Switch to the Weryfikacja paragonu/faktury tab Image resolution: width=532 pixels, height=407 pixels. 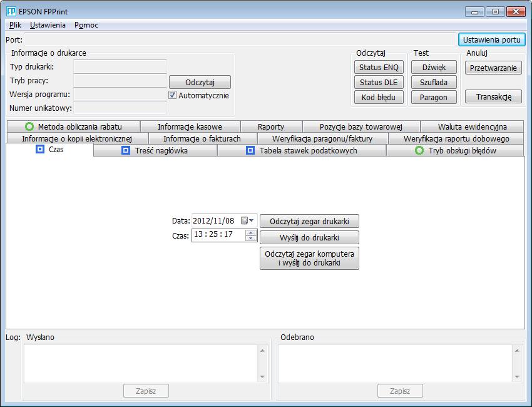point(322,138)
